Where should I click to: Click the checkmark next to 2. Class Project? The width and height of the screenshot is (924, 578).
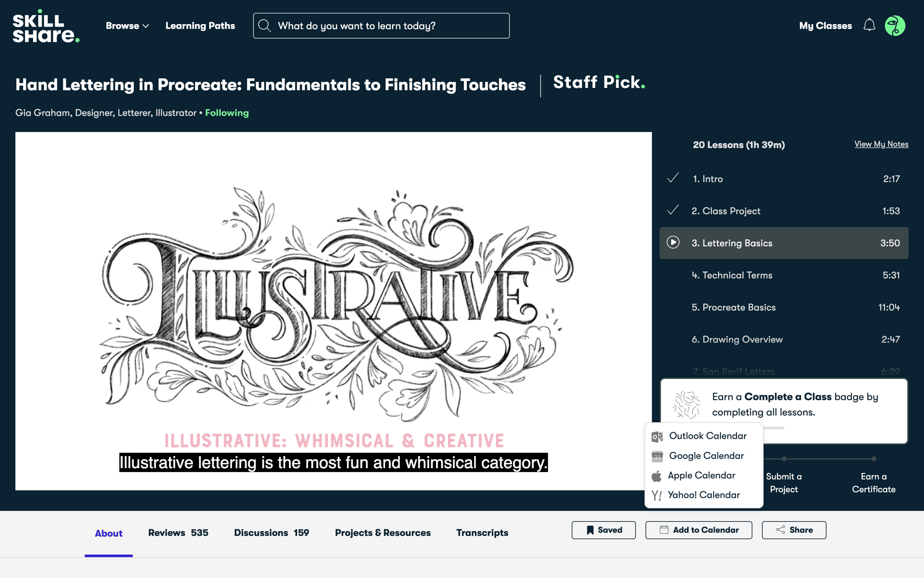point(673,210)
